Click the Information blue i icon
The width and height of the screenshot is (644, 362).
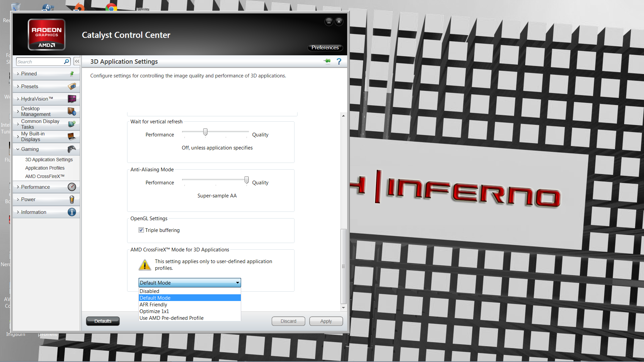[x=72, y=212]
